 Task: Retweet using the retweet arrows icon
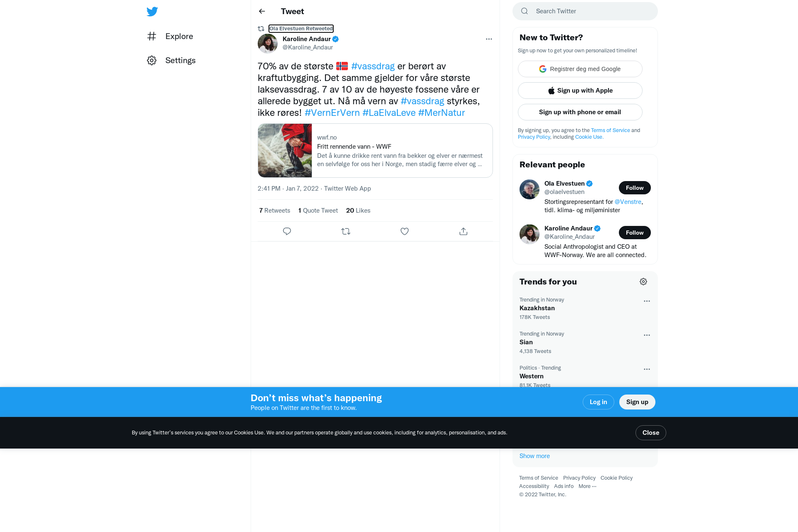[x=346, y=231]
